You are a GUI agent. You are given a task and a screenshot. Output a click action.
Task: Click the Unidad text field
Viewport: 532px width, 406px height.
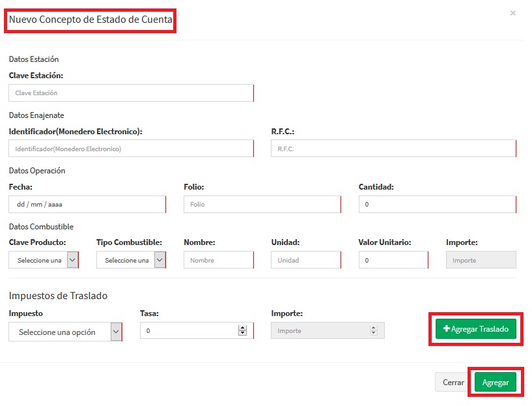[305, 260]
